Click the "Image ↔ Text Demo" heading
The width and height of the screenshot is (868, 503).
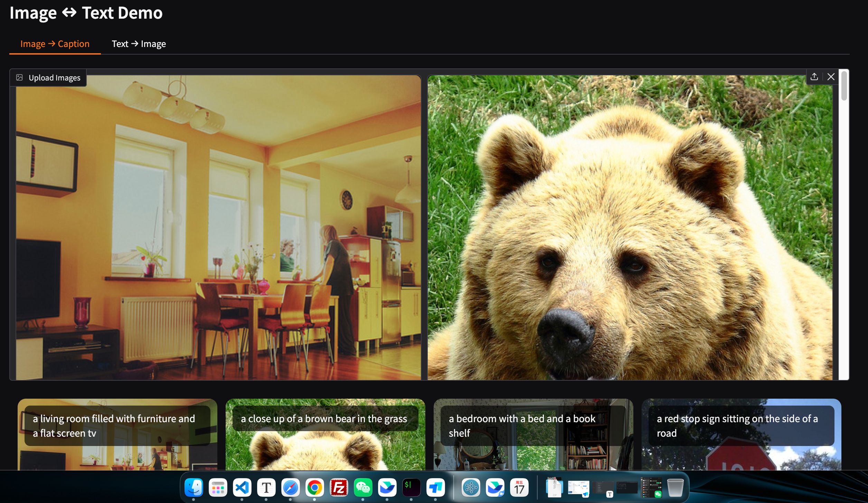[x=86, y=13]
